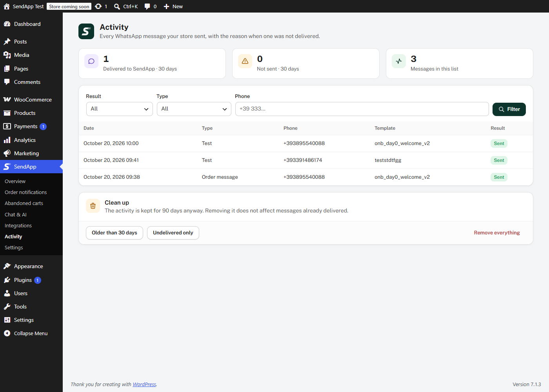Follow the WordPress footer link

click(144, 385)
